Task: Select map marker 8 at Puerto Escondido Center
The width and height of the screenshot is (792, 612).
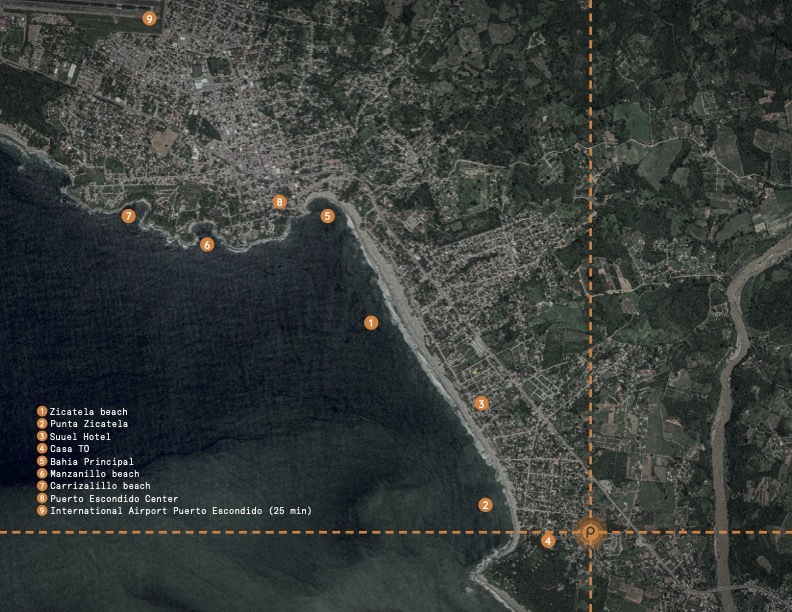Action: (x=280, y=202)
